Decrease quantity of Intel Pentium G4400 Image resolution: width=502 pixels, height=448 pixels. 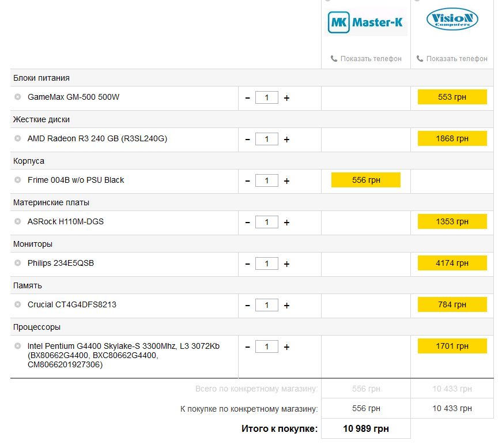click(247, 347)
